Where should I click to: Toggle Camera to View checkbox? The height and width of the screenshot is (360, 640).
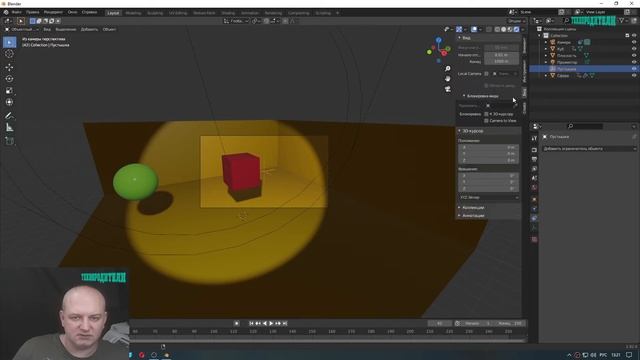487,121
